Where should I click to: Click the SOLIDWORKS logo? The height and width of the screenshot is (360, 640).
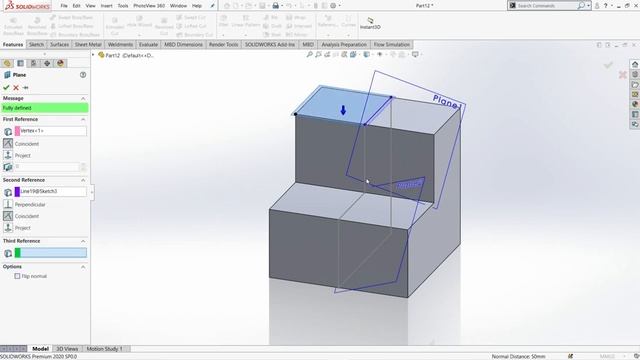28,6
